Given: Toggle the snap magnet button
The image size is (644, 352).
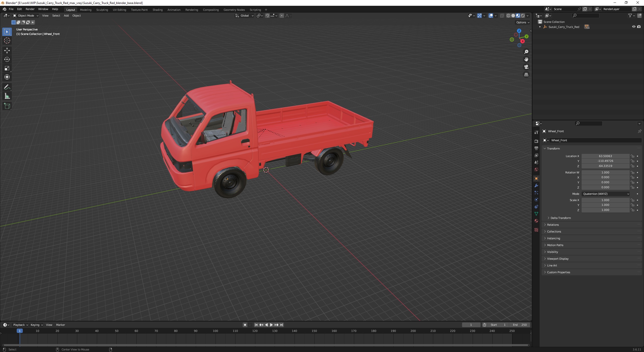Looking at the screenshot, I should pos(267,16).
